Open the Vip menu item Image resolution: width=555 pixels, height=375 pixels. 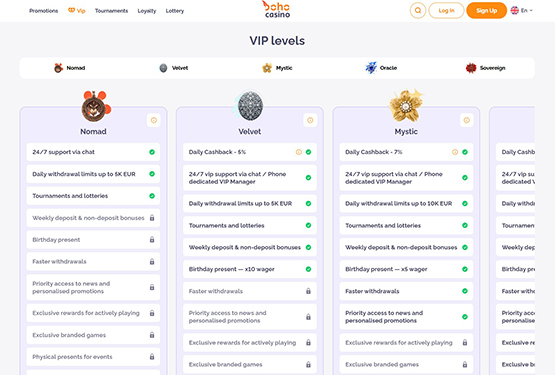pos(77,11)
